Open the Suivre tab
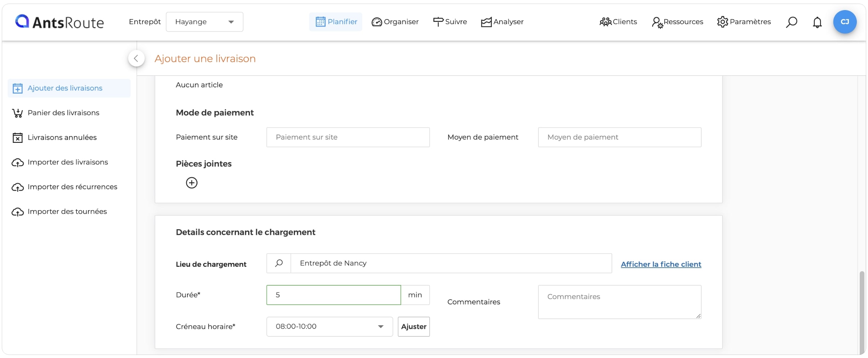Image resolution: width=868 pixels, height=358 pixels. [x=450, y=22]
